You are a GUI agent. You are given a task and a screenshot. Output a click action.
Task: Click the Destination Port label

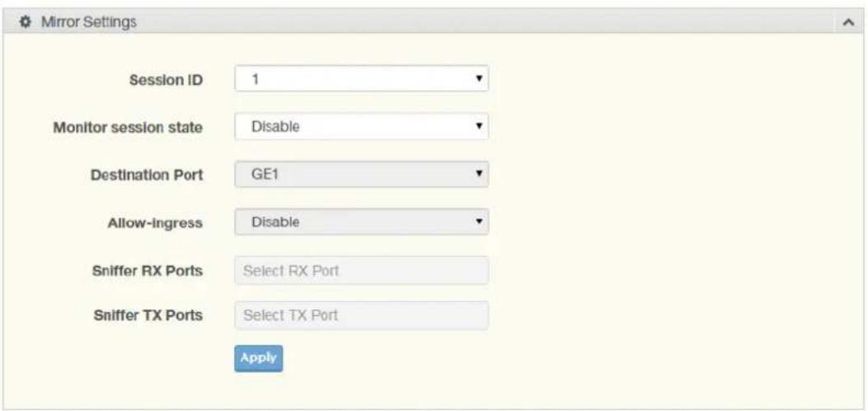pos(147,175)
